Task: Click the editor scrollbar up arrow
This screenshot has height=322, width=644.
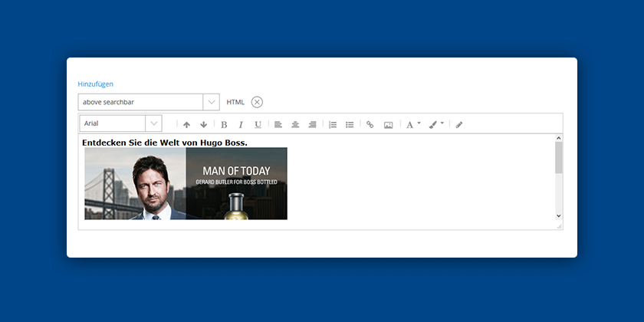Action: 559,139
